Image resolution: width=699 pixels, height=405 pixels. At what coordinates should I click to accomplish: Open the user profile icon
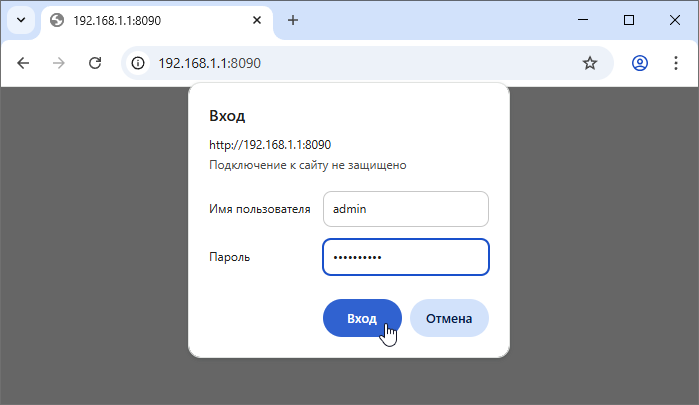point(640,63)
